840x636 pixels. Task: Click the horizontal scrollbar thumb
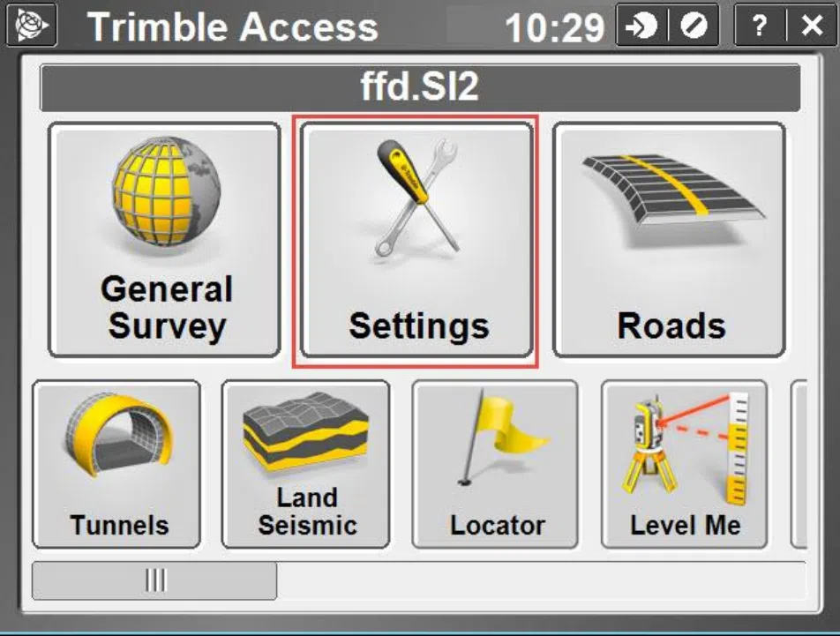click(x=154, y=580)
